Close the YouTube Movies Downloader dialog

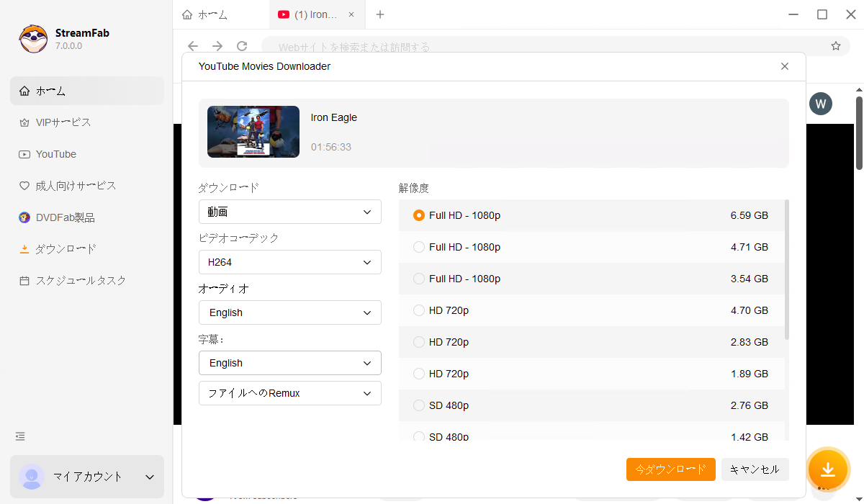[784, 66]
